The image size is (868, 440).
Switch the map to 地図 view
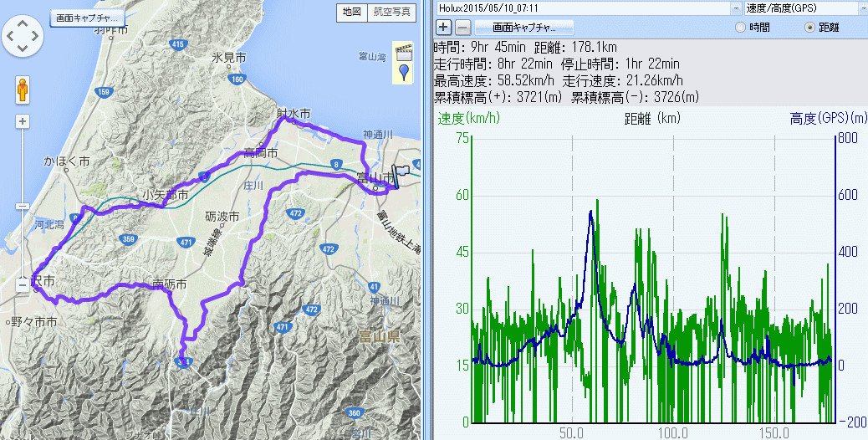pos(352,12)
